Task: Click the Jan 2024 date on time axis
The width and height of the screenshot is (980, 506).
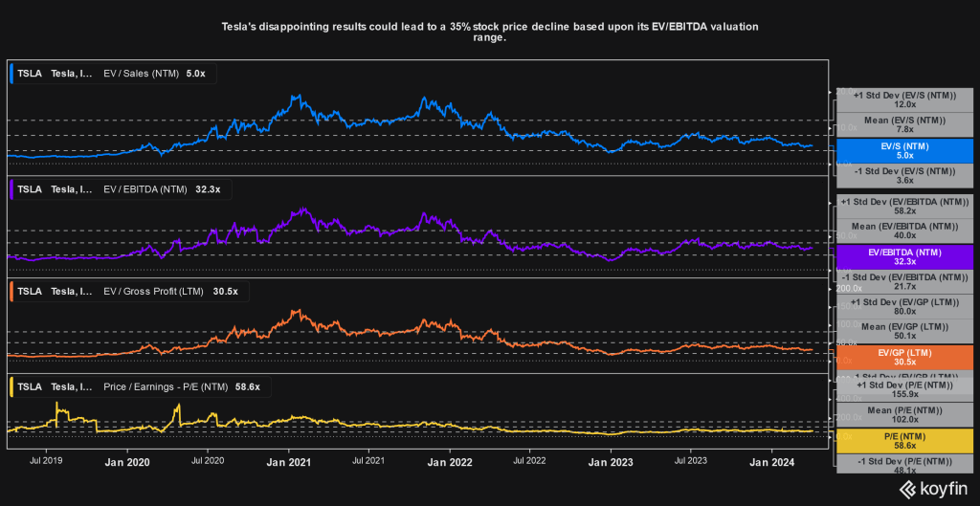Action: (772, 461)
